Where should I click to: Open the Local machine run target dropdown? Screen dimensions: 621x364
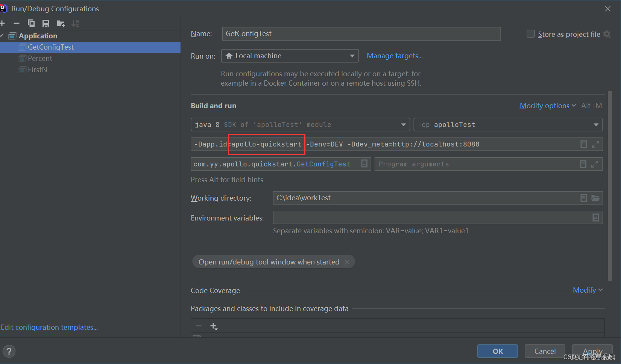pyautogui.click(x=290, y=56)
